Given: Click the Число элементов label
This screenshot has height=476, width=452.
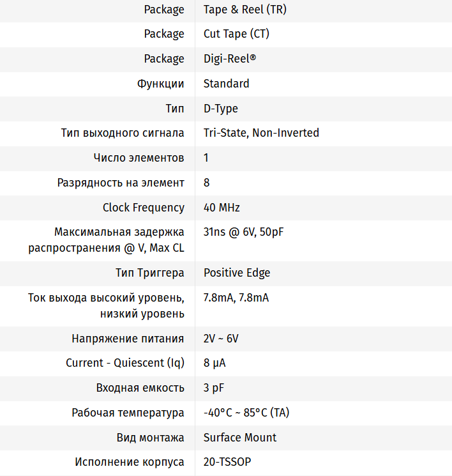Looking at the screenshot, I should pos(139,158).
